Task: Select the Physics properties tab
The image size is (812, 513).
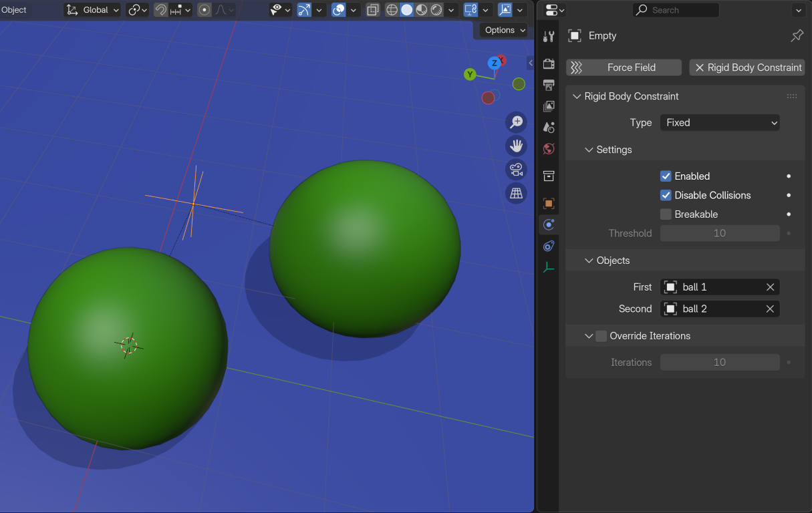Action: click(548, 224)
